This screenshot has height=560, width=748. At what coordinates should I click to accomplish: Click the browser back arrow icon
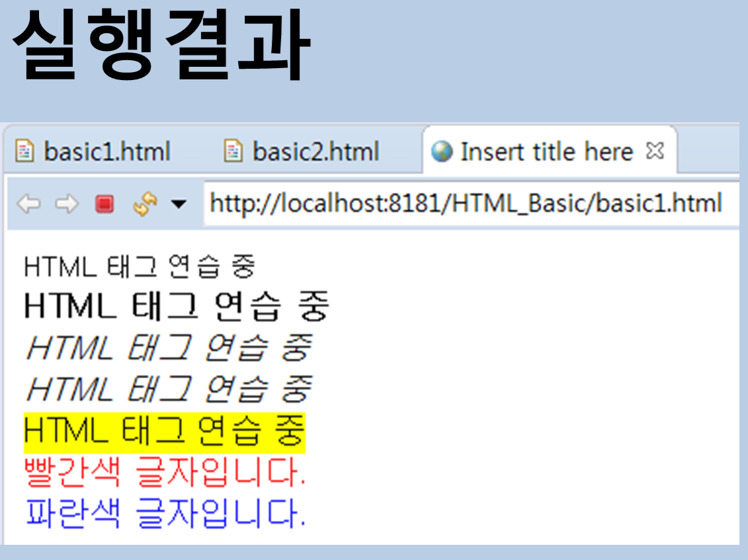coord(29,204)
